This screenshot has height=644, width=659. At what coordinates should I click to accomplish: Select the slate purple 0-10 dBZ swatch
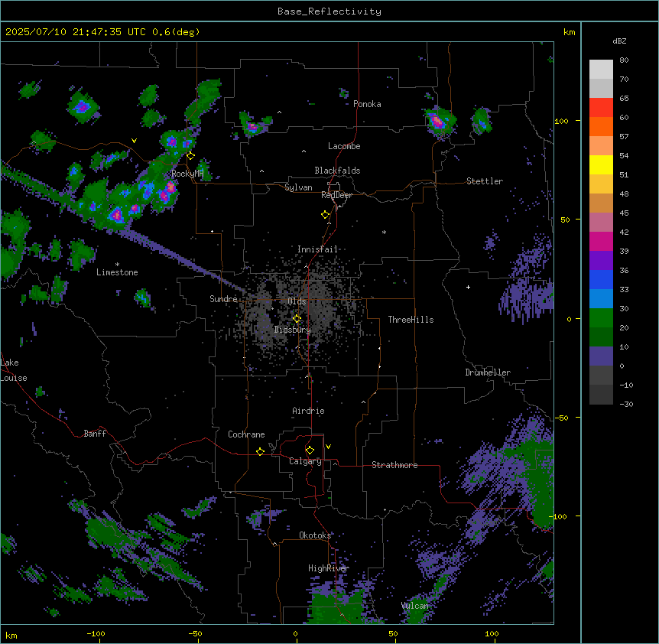601,356
